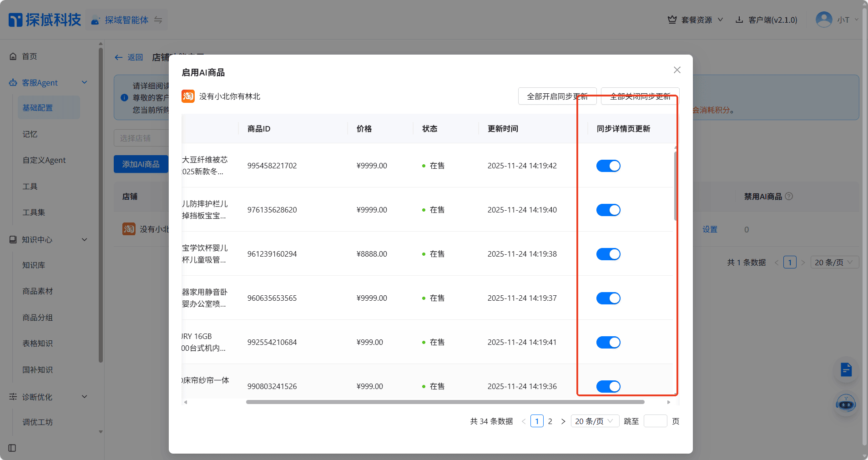
Task: Click the Taobao store icon in dialog
Action: 188,96
